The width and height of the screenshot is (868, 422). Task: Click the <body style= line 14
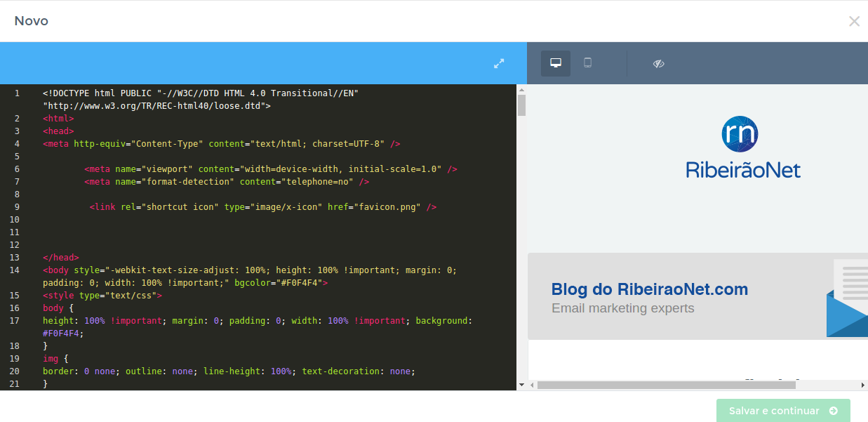(250, 270)
